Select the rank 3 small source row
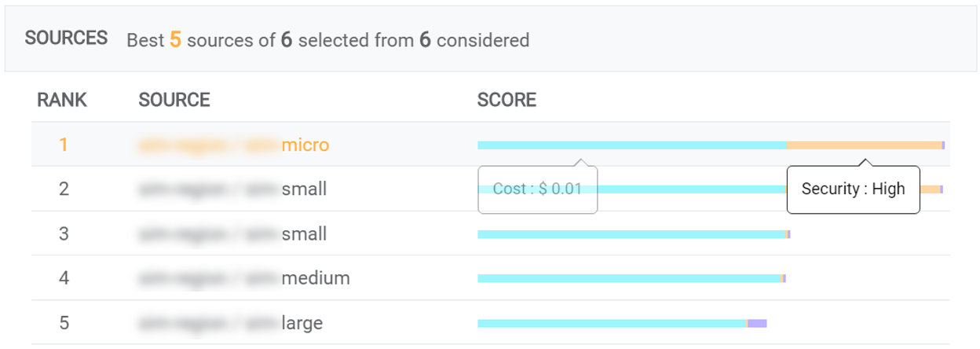This screenshot has width=980, height=349. pos(490,234)
